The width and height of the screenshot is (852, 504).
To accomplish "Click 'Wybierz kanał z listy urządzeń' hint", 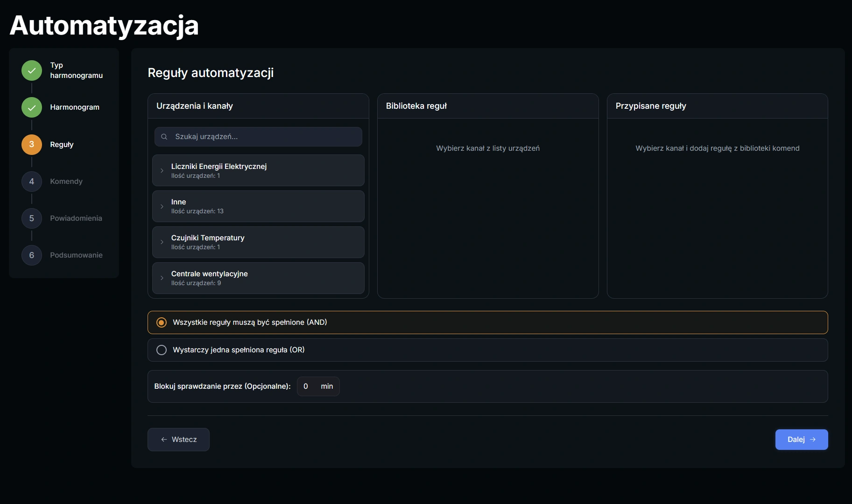I will 488,148.
